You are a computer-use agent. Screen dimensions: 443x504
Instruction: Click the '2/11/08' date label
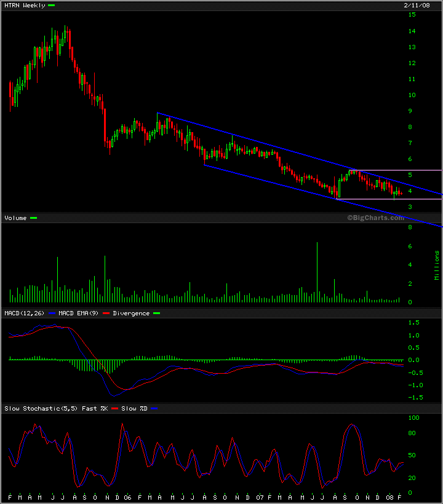pos(417,5)
